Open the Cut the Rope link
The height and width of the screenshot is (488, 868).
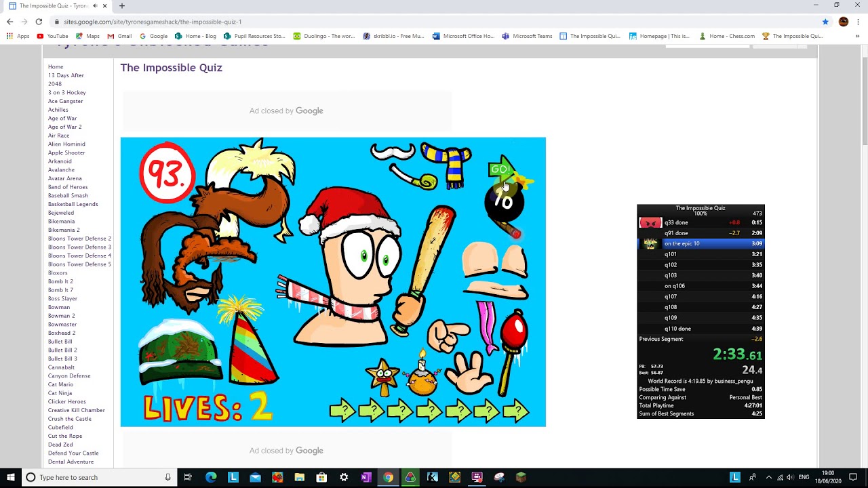65,436
